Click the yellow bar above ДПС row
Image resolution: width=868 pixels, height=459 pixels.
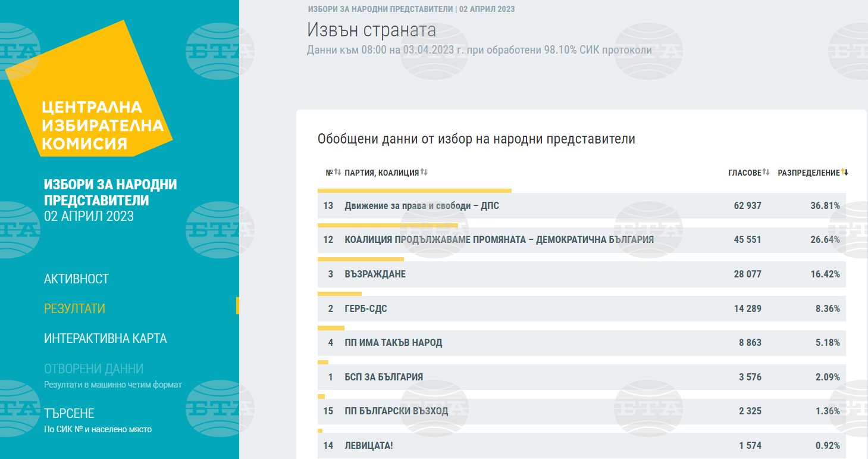pyautogui.click(x=414, y=191)
